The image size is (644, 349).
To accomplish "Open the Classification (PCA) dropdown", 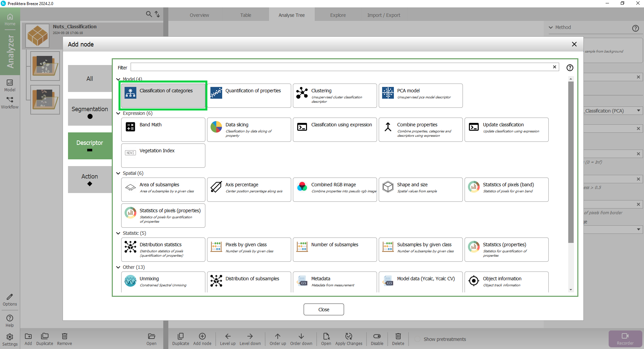I will [638, 111].
